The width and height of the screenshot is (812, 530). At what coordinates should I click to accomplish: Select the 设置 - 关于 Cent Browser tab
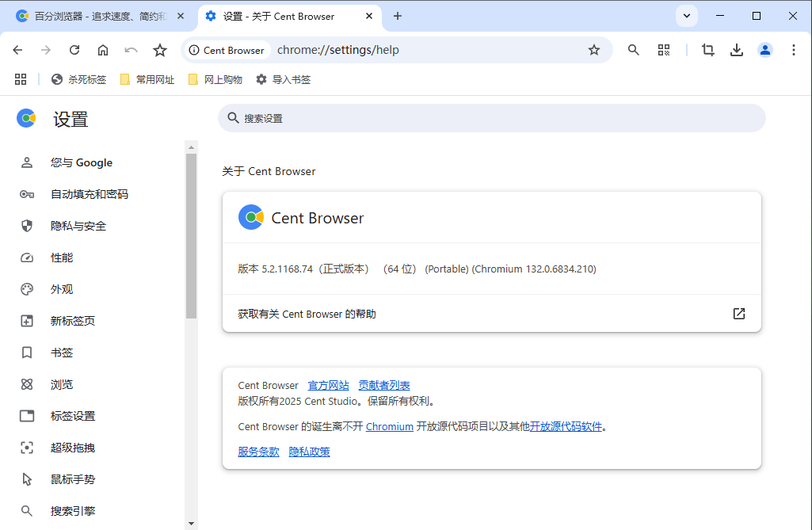[x=289, y=17]
